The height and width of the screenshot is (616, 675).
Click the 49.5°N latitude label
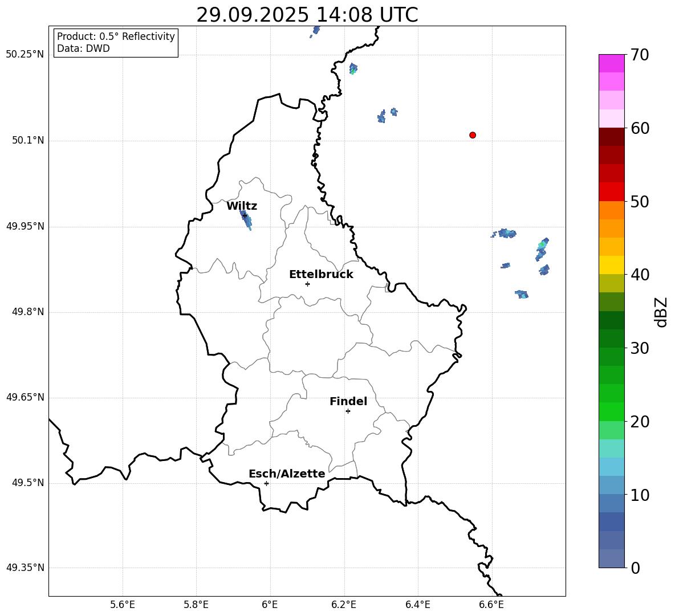coord(27,483)
